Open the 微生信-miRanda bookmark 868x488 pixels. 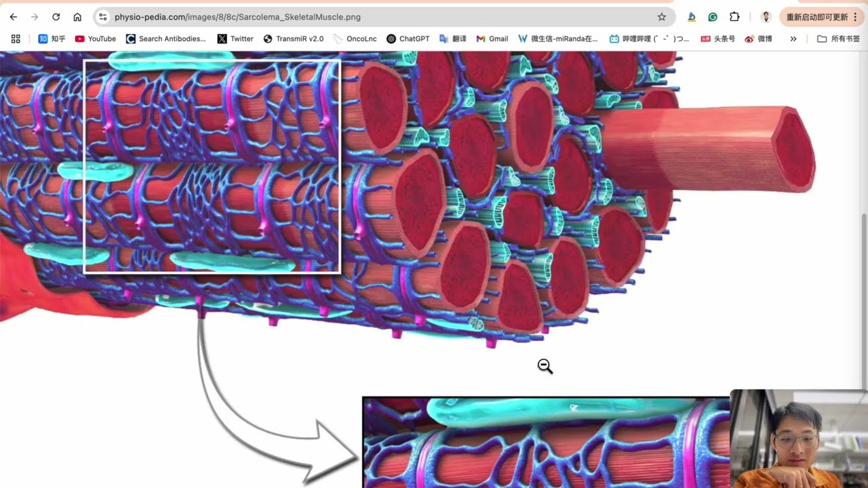(x=558, y=39)
